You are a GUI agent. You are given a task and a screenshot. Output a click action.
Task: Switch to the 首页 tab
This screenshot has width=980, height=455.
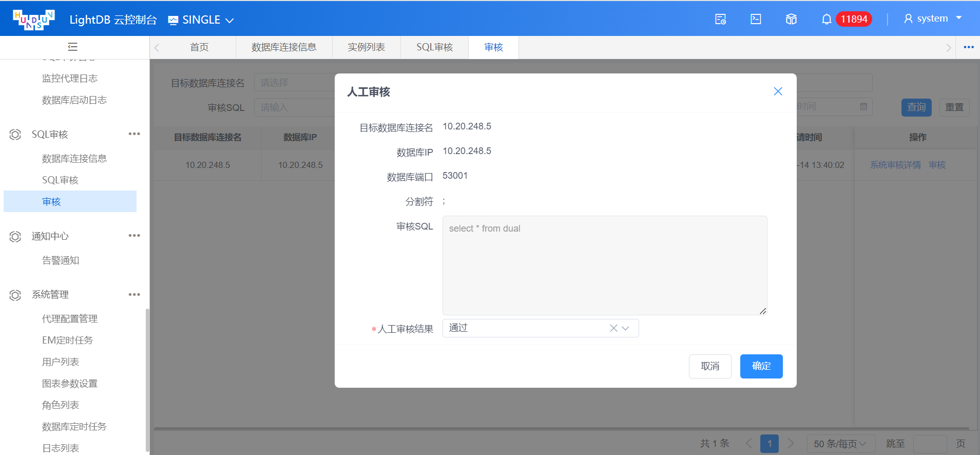coord(199,47)
